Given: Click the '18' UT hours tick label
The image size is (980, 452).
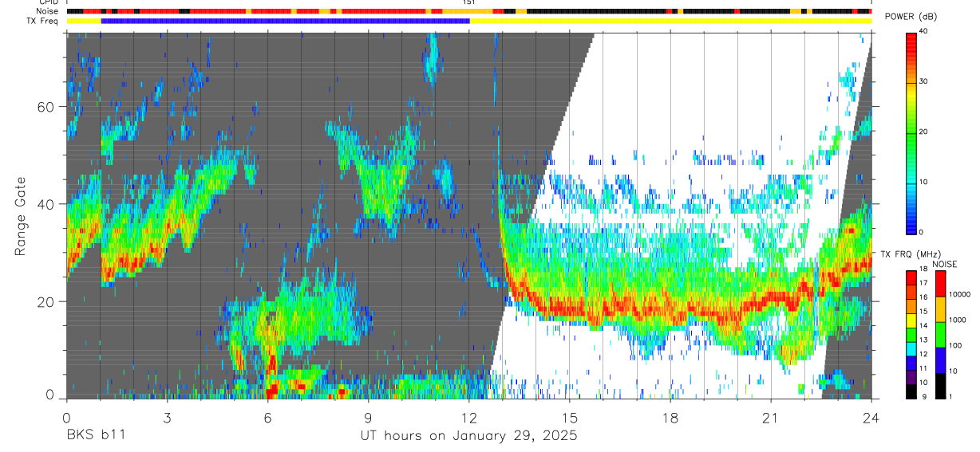Looking at the screenshot, I should coord(670,418).
